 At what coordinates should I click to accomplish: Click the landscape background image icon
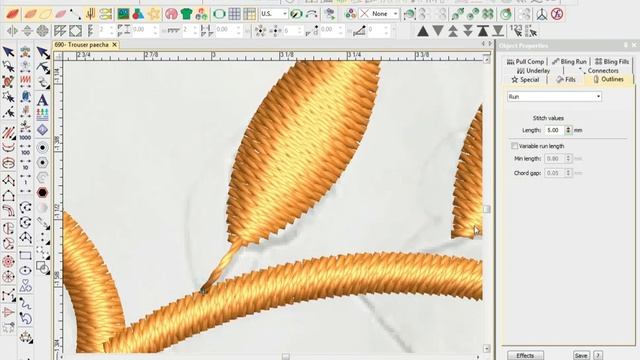pos(123,14)
